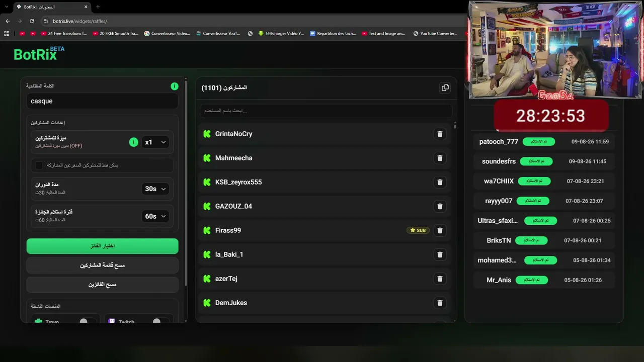Open the 'Text and Image ani...' bookmark
This screenshot has width=644, height=362.
383,34
